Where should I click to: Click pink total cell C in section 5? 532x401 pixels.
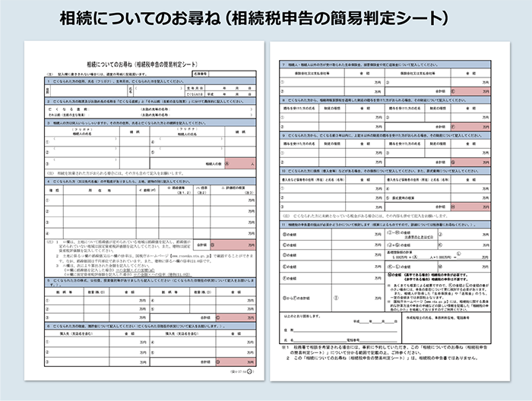point(236,317)
